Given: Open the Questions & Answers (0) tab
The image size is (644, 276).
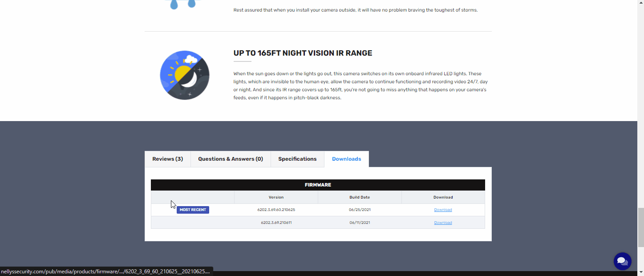Looking at the screenshot, I should tap(231, 159).
